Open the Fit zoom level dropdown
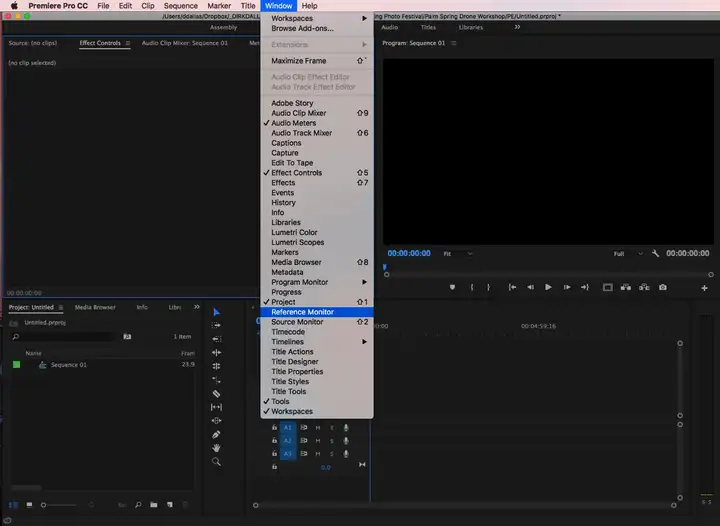 tap(458, 254)
